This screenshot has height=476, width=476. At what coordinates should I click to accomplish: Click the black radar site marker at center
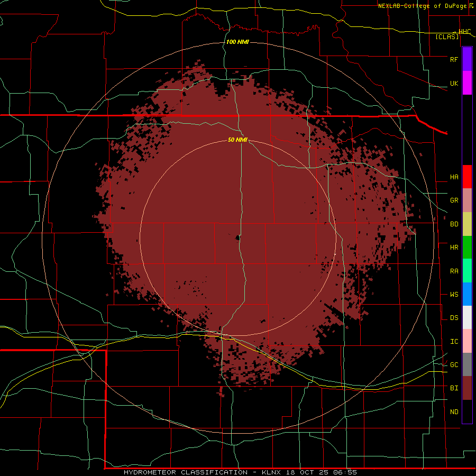click(x=238, y=238)
